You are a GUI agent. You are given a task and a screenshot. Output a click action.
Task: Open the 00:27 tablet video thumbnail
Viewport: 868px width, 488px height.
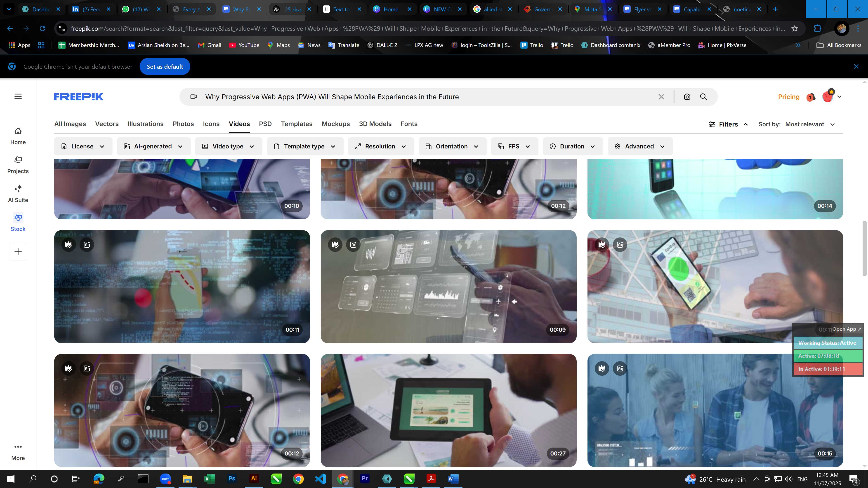coord(448,410)
